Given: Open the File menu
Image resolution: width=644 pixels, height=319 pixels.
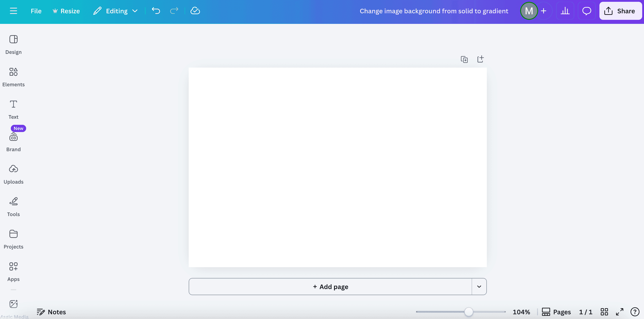Looking at the screenshot, I should pos(36,11).
